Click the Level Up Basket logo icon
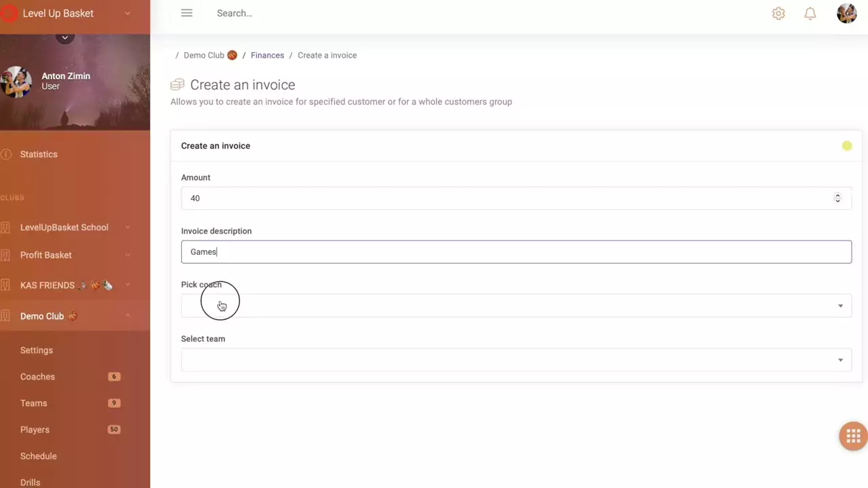 click(x=8, y=14)
